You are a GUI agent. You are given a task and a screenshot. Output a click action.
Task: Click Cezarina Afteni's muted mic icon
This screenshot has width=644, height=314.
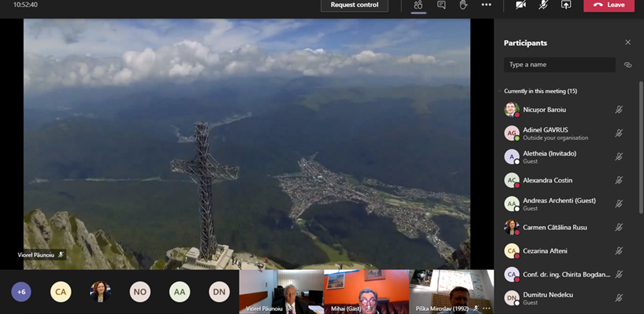(619, 251)
